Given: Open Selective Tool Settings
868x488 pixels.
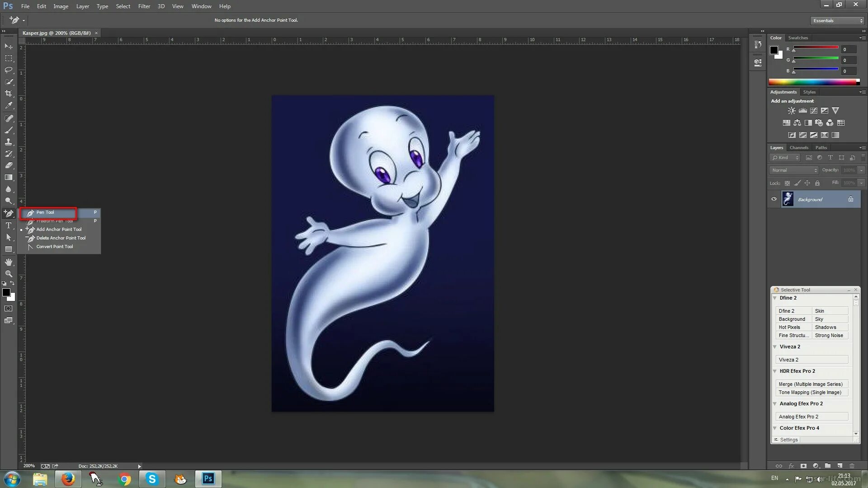Looking at the screenshot, I should 786,440.
